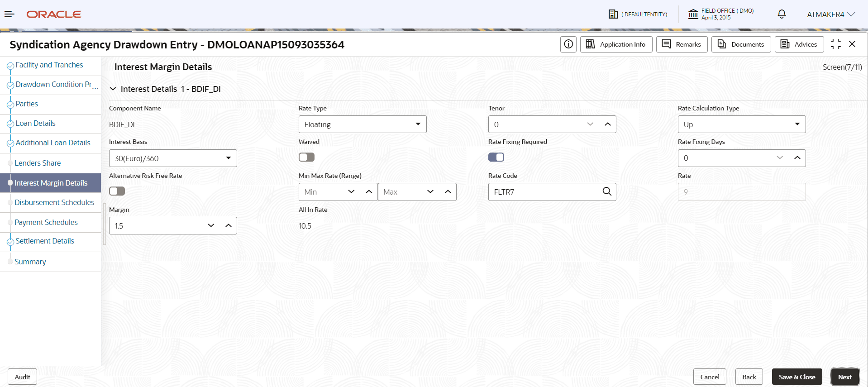Image resolution: width=868 pixels, height=387 pixels.
Task: Increase the Margin value
Action: [x=229, y=226]
